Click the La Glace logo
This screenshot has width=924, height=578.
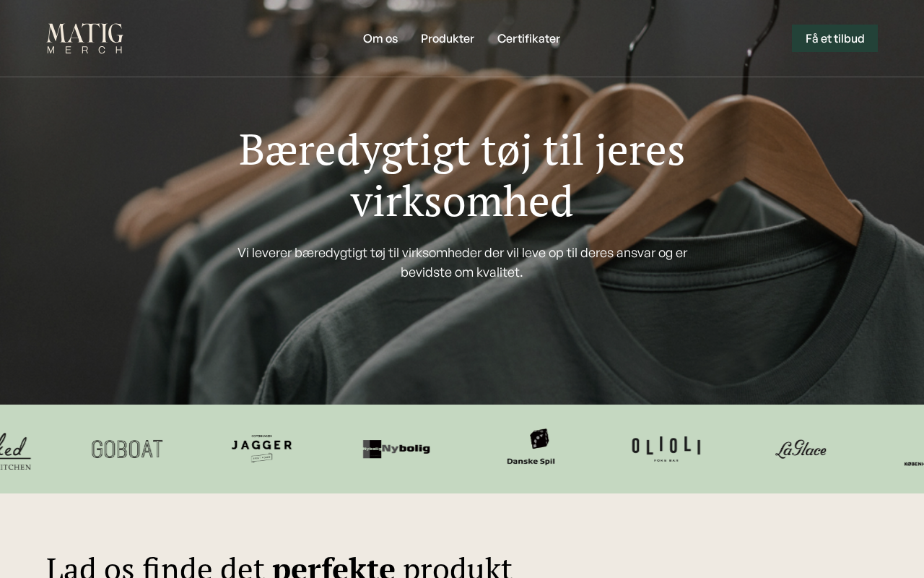tap(801, 449)
